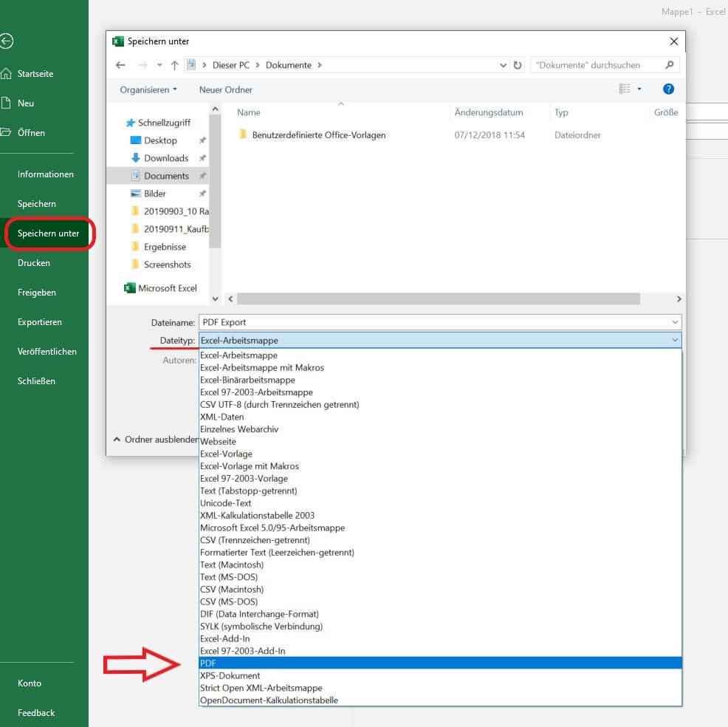The height and width of the screenshot is (727, 728).
Task: Open Informationen in sidebar
Action: pos(46,174)
